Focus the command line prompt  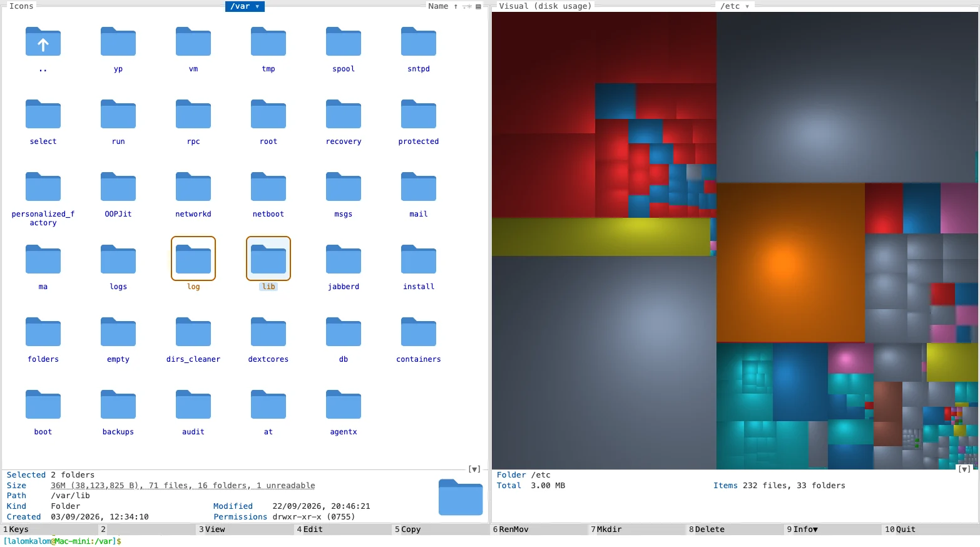490,541
